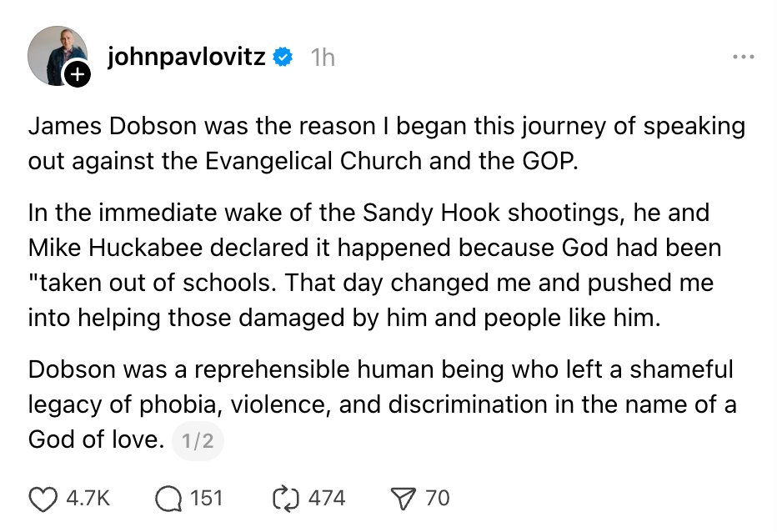Open the johnpavlovitz username link
The width and height of the screenshot is (777, 532).
[x=185, y=57]
